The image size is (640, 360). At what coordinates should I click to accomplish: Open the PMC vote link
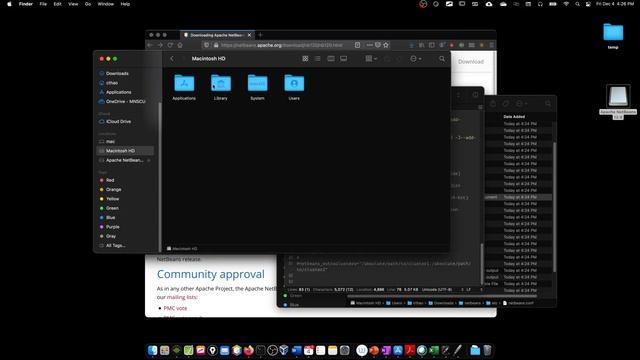tap(175, 308)
